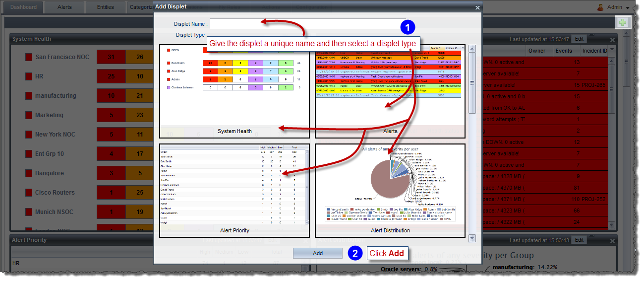Click the Add button in the dialog
The height and width of the screenshot is (281, 644).
318,253
